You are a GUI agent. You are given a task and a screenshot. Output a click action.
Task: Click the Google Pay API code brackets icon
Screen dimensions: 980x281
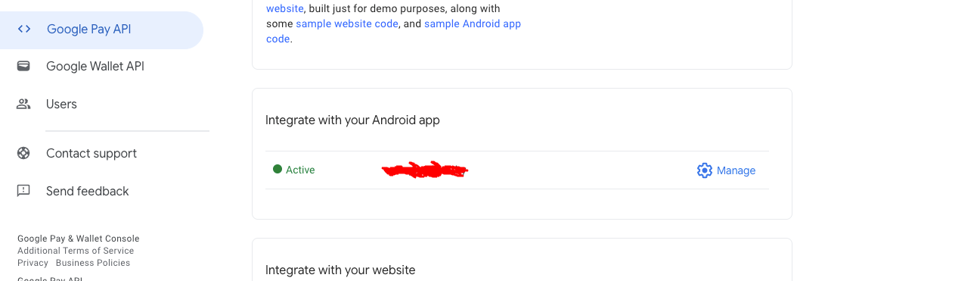click(24, 30)
